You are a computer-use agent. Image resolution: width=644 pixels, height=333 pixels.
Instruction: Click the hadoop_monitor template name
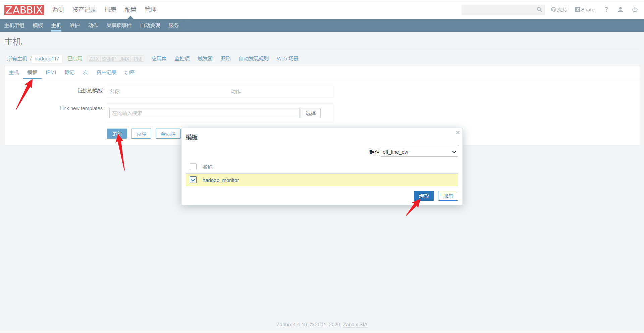pos(221,180)
